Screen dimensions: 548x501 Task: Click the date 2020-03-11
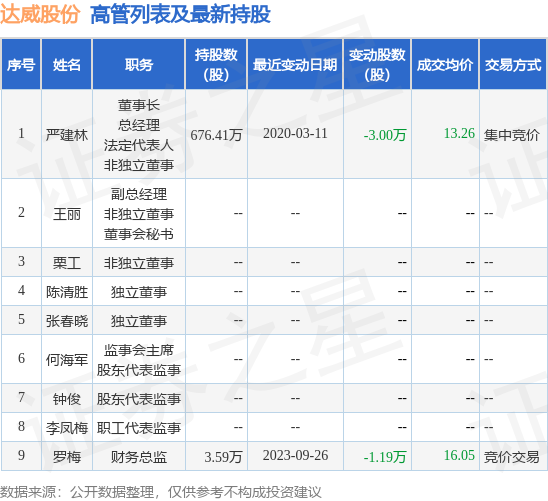coord(295,133)
